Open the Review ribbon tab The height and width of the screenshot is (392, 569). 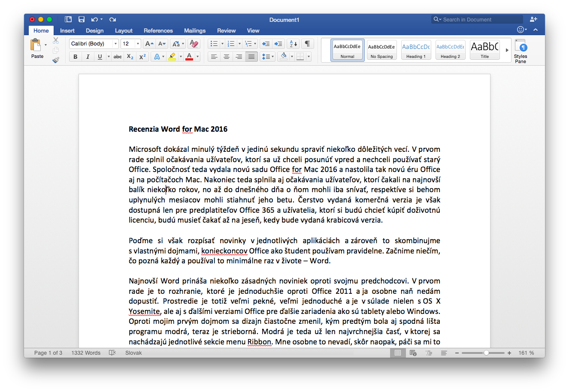[226, 30]
